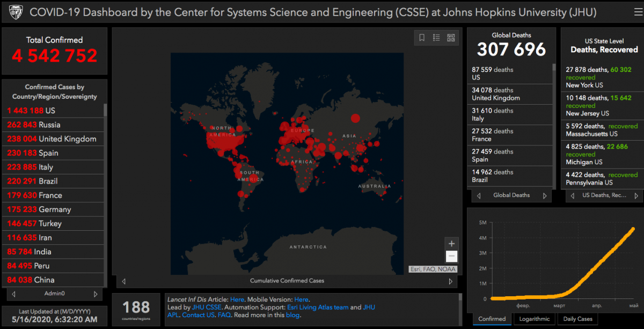This screenshot has height=329, width=644.
Task: Click the Last Updated timestamp 5/16/2020
Action: 54,319
